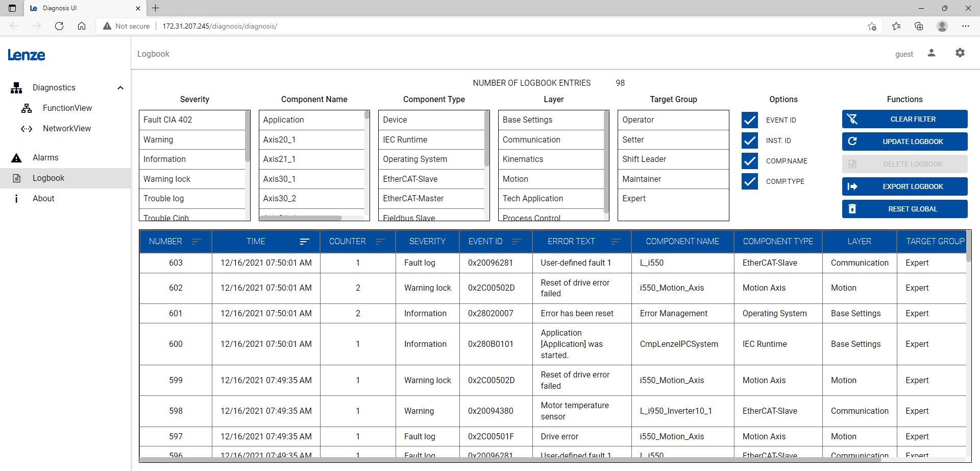Open the Alarms sidebar item
This screenshot has width=980, height=471.
coord(45,158)
